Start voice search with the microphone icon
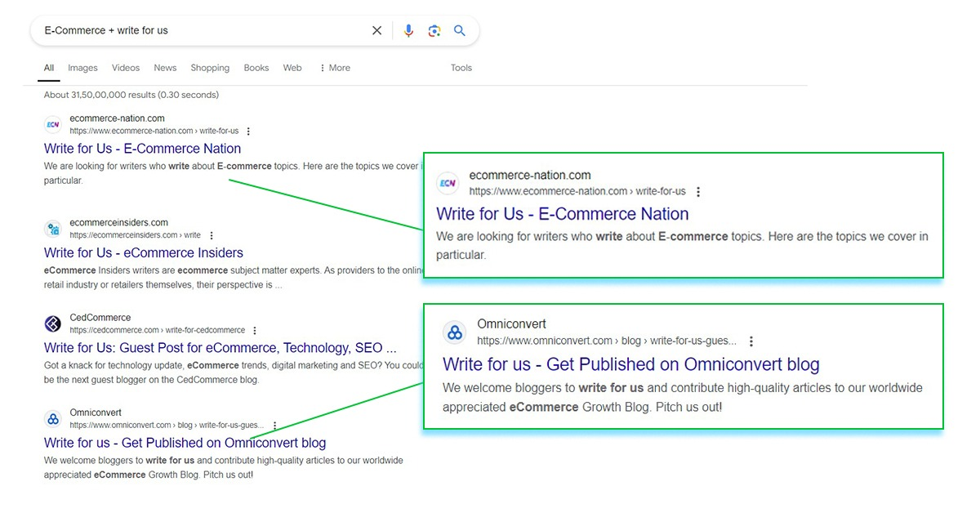980x513 pixels. pyautogui.click(x=409, y=31)
